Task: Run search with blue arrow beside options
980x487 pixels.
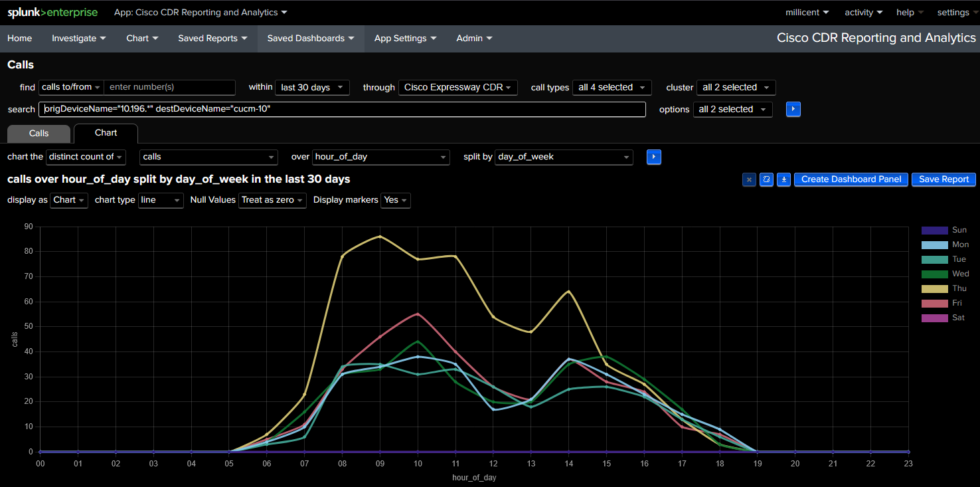Action: tap(793, 109)
